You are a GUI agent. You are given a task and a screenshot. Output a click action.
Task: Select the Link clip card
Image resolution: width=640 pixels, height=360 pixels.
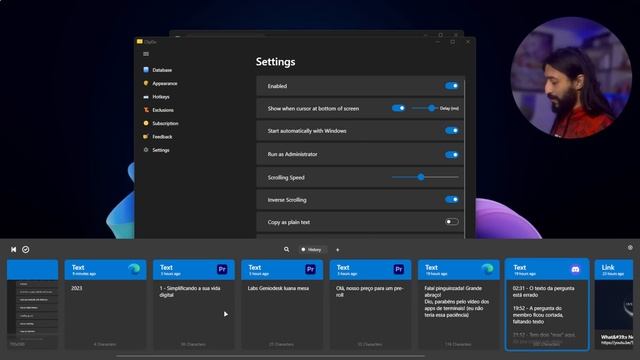pos(614,304)
